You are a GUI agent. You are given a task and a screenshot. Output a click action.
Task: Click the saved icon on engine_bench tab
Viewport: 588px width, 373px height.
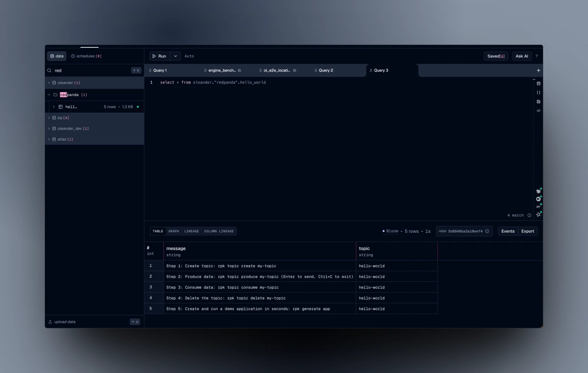239,70
